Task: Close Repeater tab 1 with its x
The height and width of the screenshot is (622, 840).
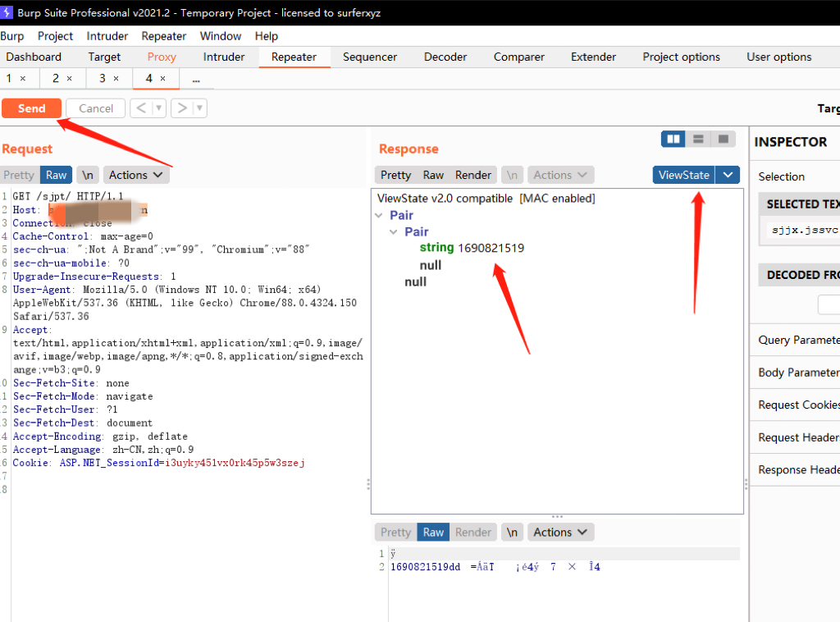Action: [x=22, y=79]
